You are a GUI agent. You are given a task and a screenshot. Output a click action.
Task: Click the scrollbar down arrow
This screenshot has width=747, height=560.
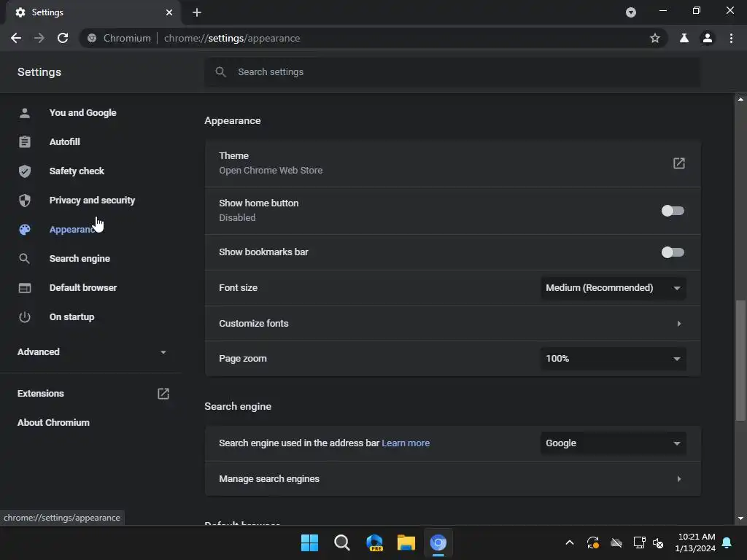pyautogui.click(x=740, y=518)
